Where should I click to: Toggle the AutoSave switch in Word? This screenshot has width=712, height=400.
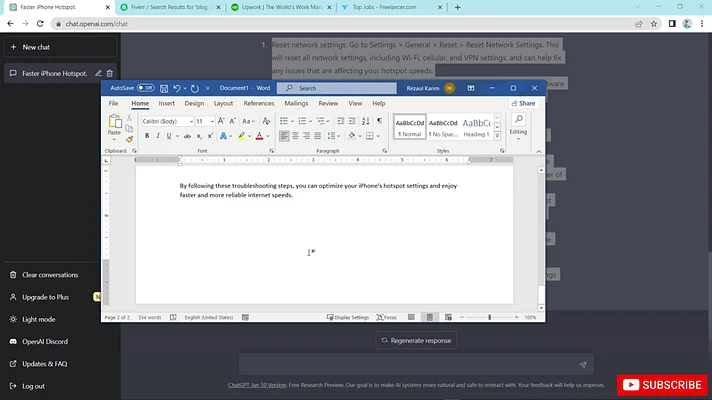point(146,88)
